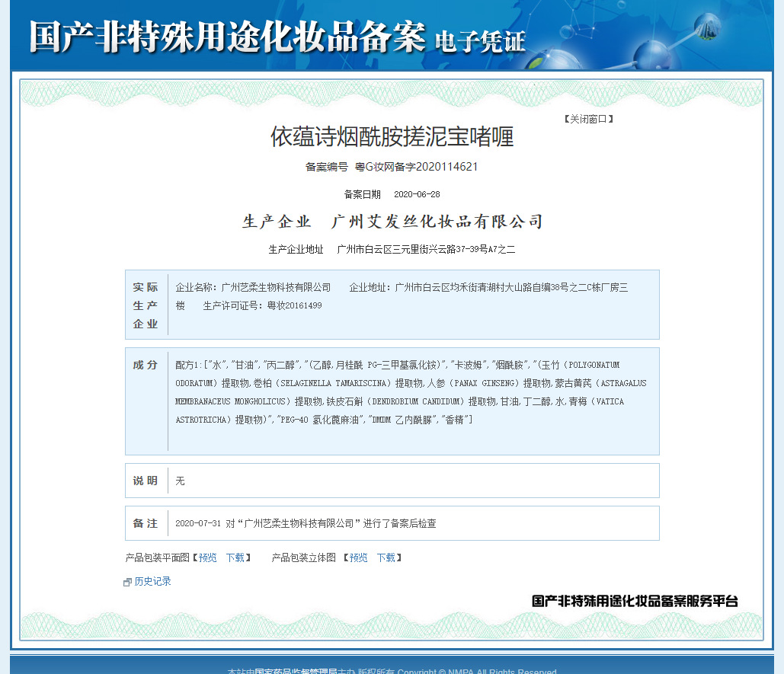
Task: Click the ingredient text PEG-40 氢化蓖麻油
Action: pos(320,420)
